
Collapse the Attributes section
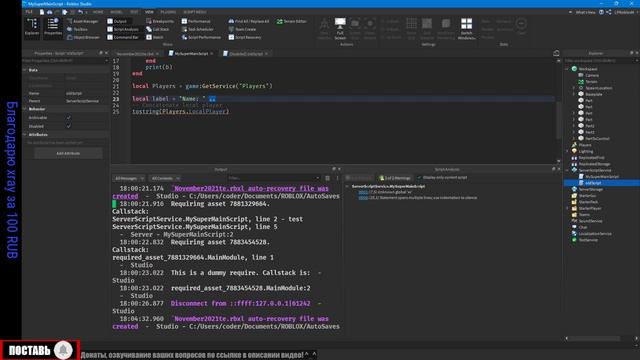(x=25, y=134)
